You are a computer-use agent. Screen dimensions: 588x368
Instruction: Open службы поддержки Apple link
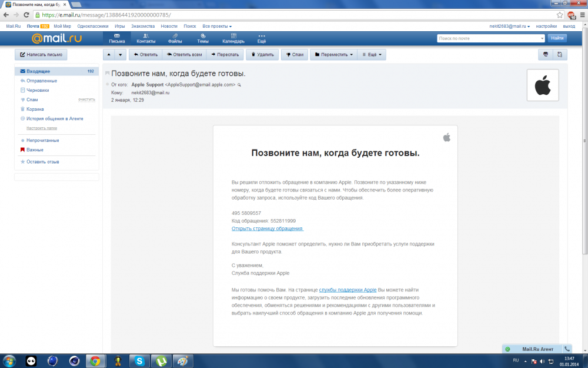click(348, 290)
